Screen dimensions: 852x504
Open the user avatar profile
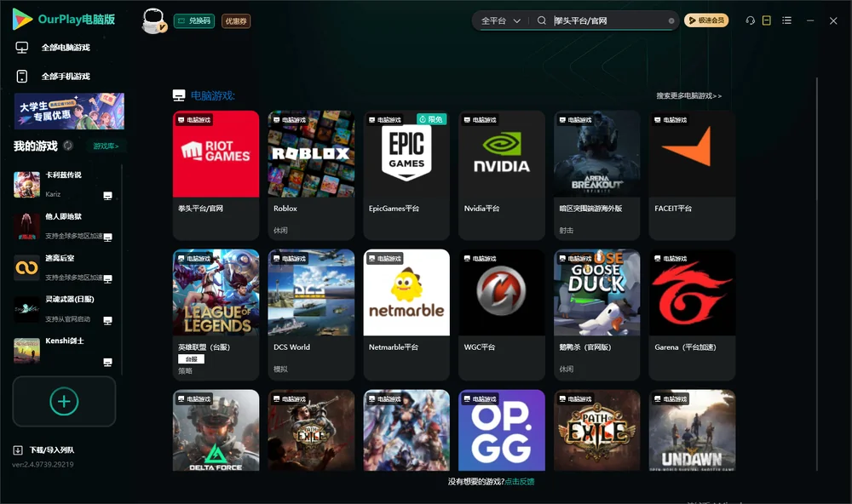click(153, 20)
